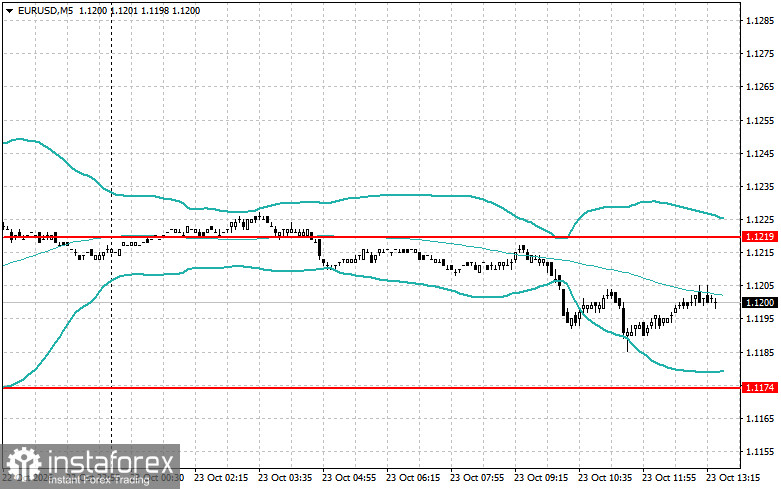Select the 1.1185 price axis label
This screenshot has width=781, height=489.
tap(761, 353)
